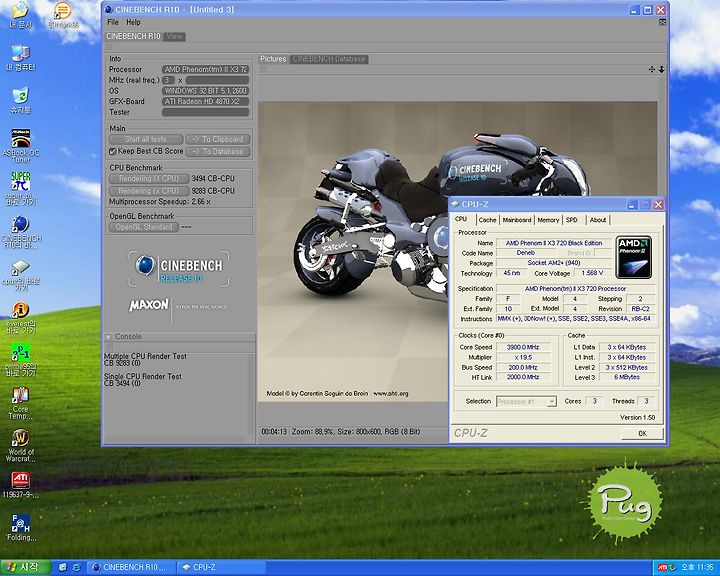Click the 9283 CB-CPU score text
Viewport: 720px width, 576px height.
[213, 191]
